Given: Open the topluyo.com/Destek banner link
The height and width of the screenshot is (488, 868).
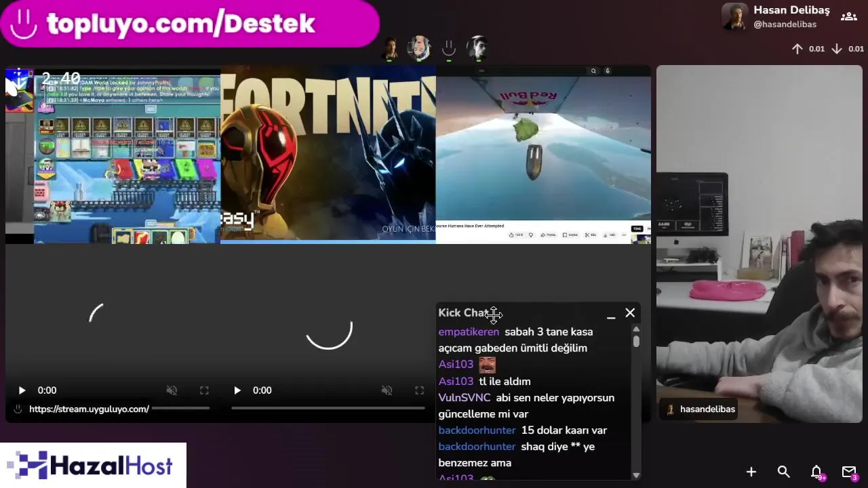Looking at the screenshot, I should click(189, 24).
